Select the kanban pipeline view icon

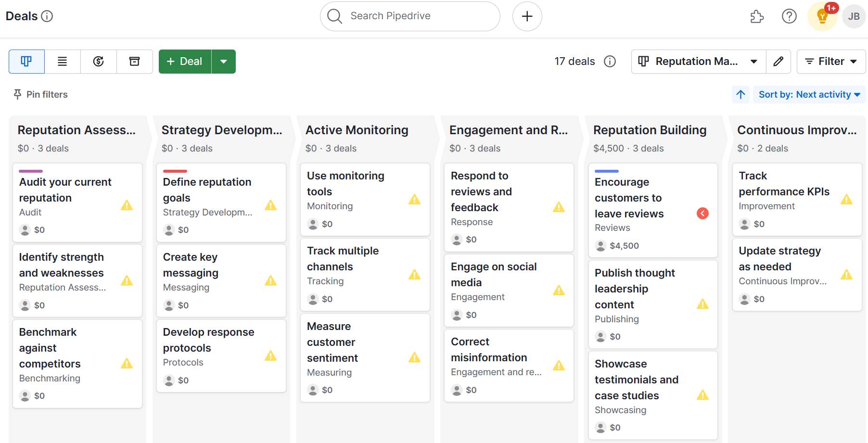[26, 61]
